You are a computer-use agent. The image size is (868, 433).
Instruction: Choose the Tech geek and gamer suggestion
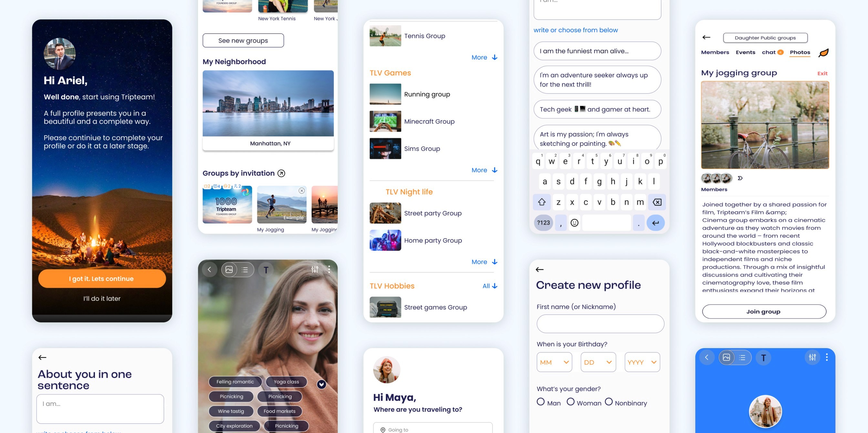(597, 109)
